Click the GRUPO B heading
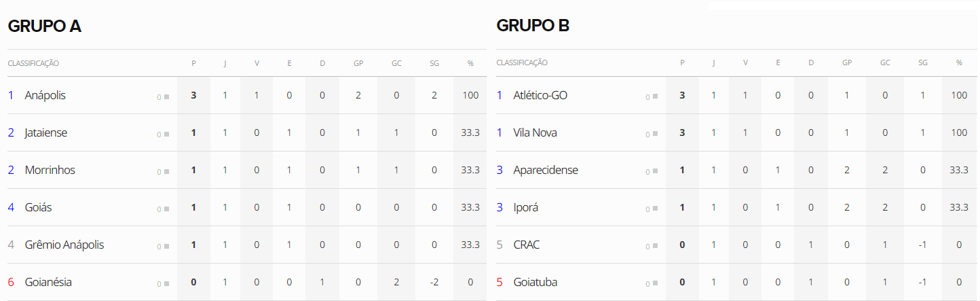The height and width of the screenshot is (301, 980). [533, 26]
